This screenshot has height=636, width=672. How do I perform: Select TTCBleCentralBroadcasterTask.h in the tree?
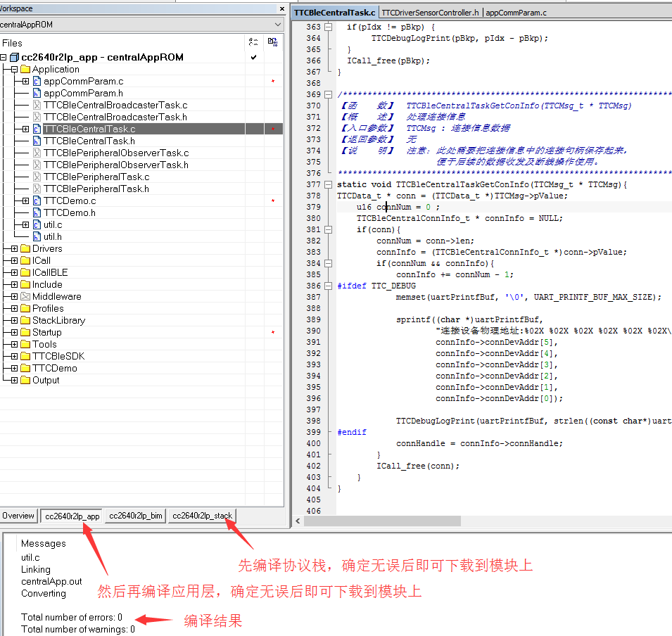pos(115,117)
